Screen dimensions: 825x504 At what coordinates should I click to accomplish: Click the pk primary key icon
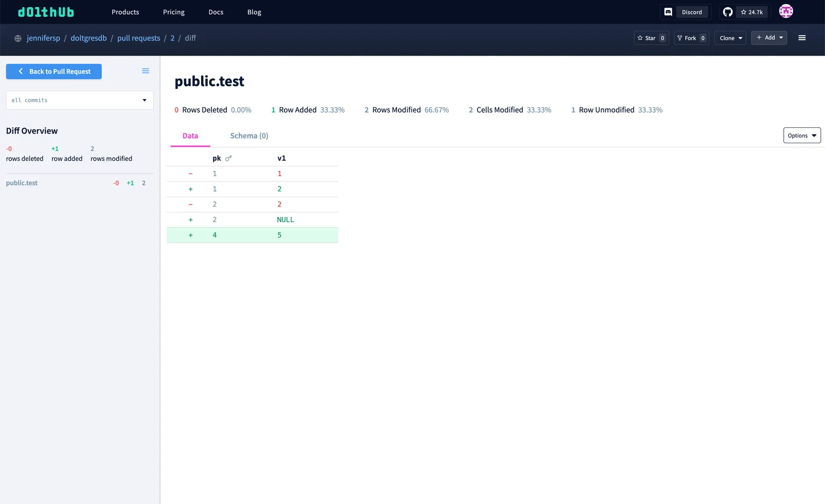coord(228,158)
